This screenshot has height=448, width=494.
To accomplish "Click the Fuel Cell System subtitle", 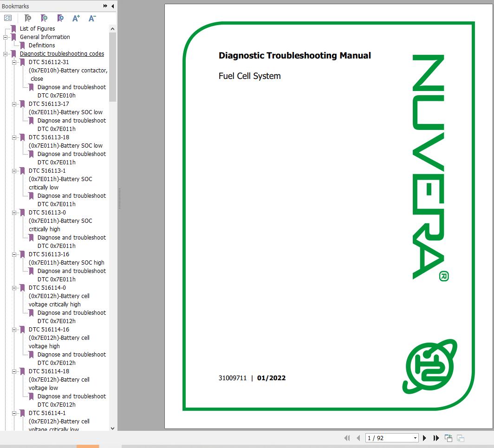I will (x=249, y=76).
